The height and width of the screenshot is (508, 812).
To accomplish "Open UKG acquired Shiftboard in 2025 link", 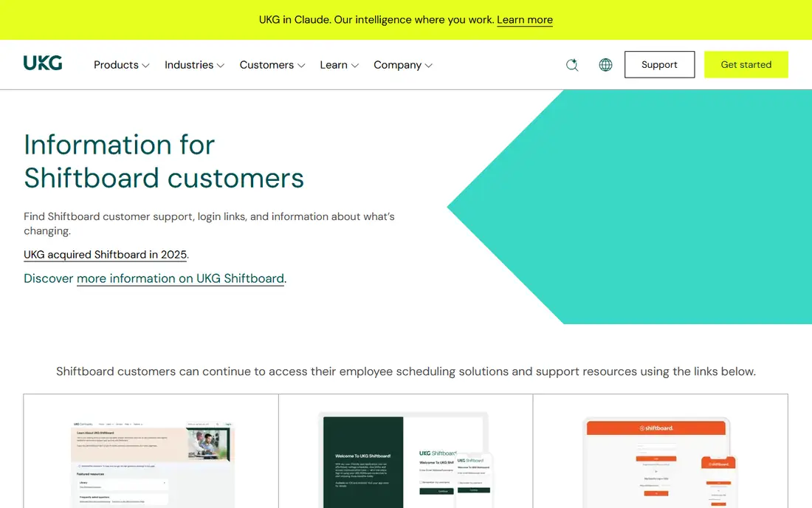I will 105,255.
